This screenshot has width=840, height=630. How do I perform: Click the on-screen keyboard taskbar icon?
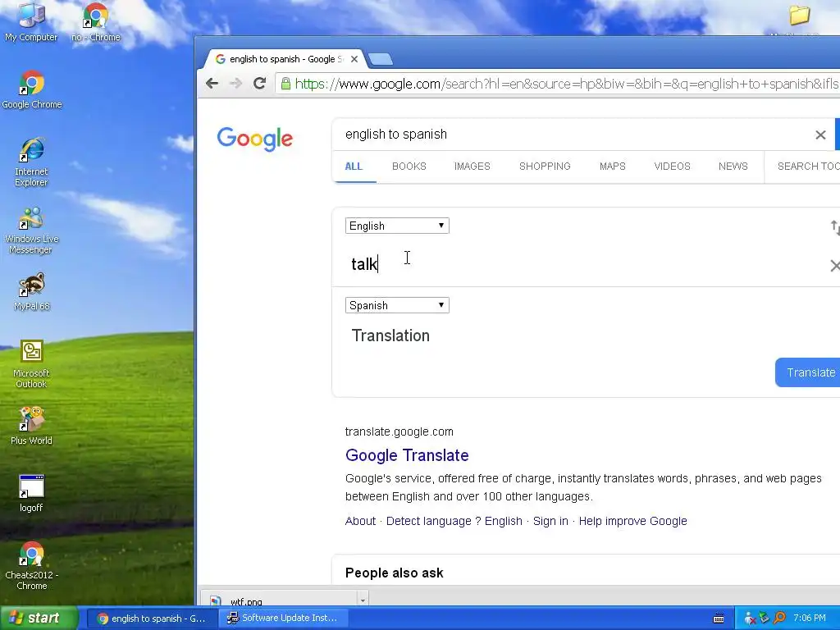coord(719,619)
